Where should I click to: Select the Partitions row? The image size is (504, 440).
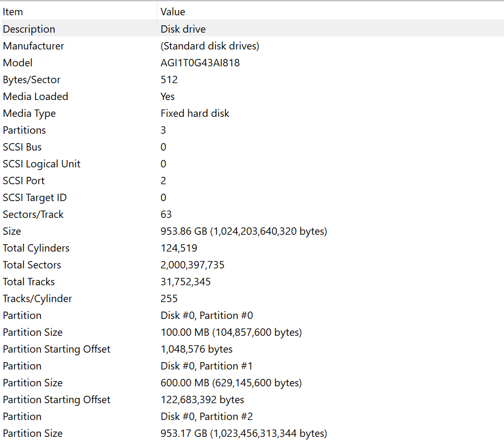(x=24, y=130)
